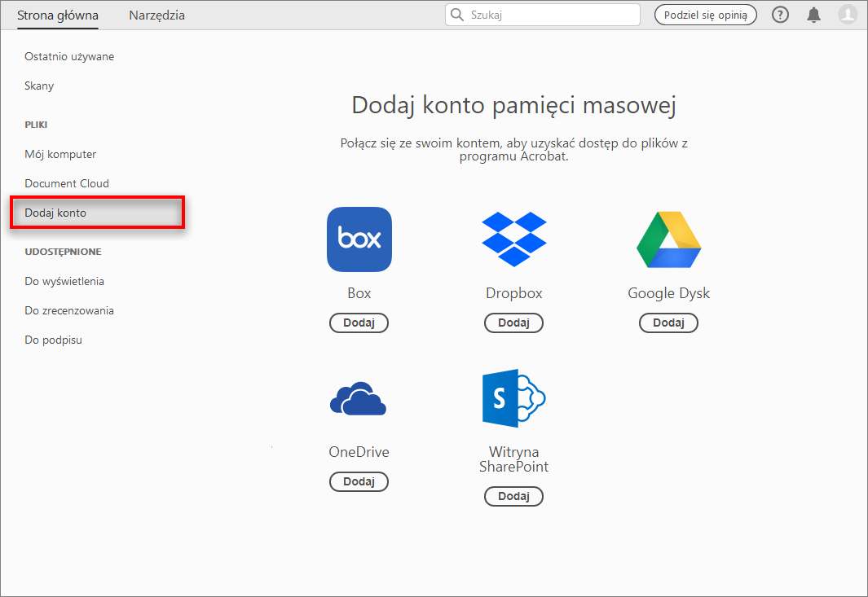Switch to the Narzędzia tab
This screenshot has width=868, height=597.
click(156, 15)
